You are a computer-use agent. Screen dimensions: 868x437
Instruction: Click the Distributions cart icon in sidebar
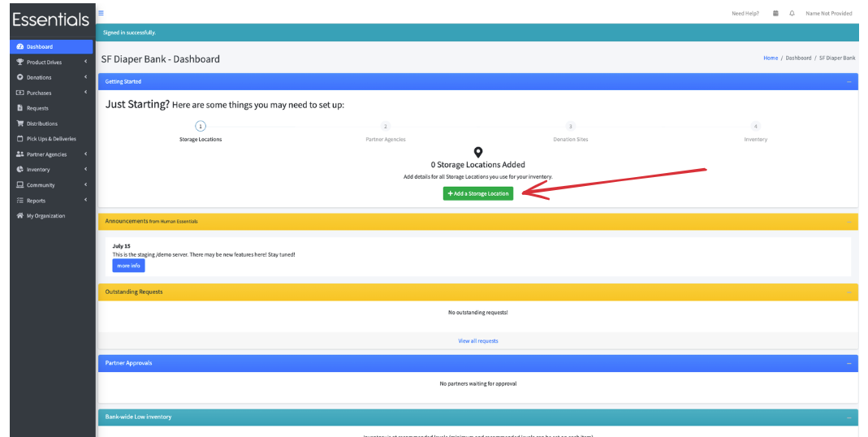point(20,123)
